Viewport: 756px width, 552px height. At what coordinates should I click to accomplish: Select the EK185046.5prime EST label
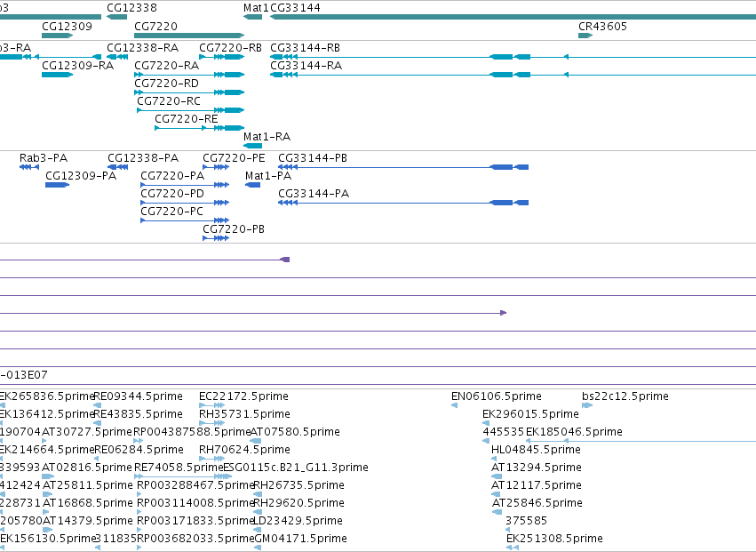[x=574, y=432]
